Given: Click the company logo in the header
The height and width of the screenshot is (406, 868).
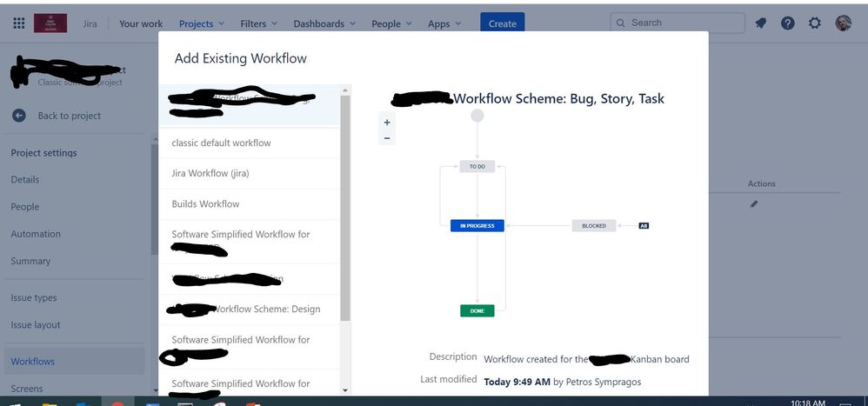Looking at the screenshot, I should point(50,23).
